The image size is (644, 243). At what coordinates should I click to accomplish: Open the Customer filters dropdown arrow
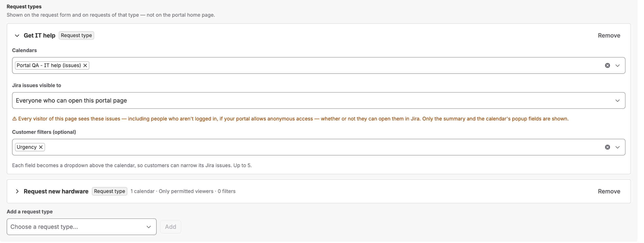tap(617, 147)
